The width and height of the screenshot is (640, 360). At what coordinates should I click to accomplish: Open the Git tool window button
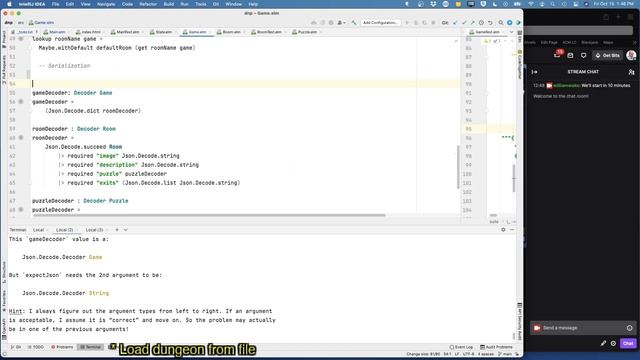(16, 347)
